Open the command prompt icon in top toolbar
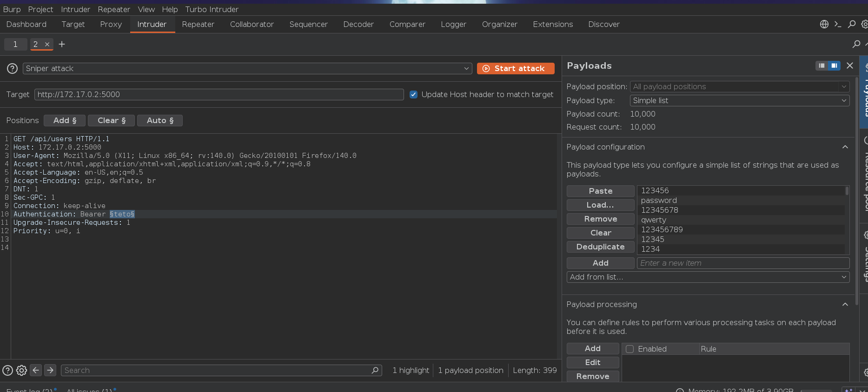Viewport: 868px width, 392px height. point(838,24)
